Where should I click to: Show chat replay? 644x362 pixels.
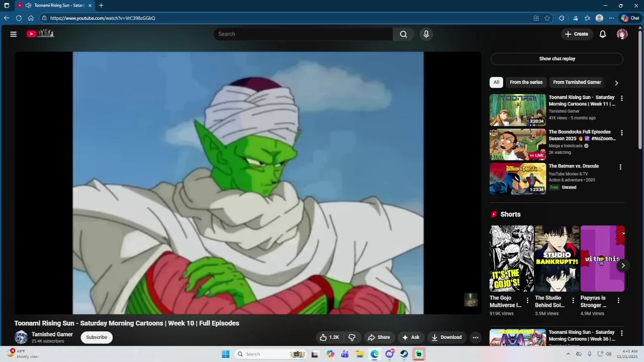(557, 59)
